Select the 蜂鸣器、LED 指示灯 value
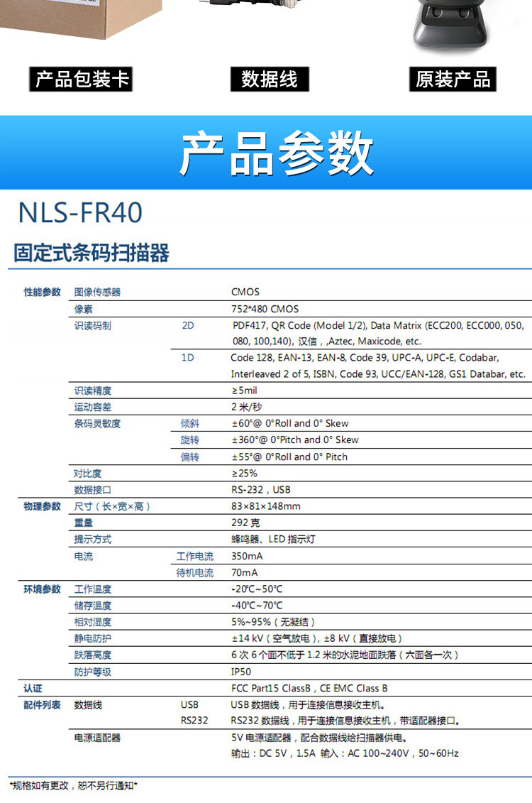 click(x=273, y=540)
